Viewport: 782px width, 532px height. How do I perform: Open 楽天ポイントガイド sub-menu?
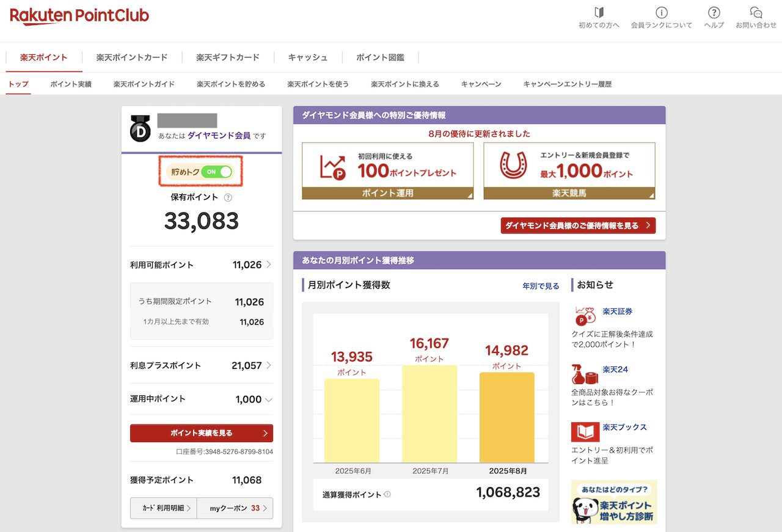click(x=144, y=84)
